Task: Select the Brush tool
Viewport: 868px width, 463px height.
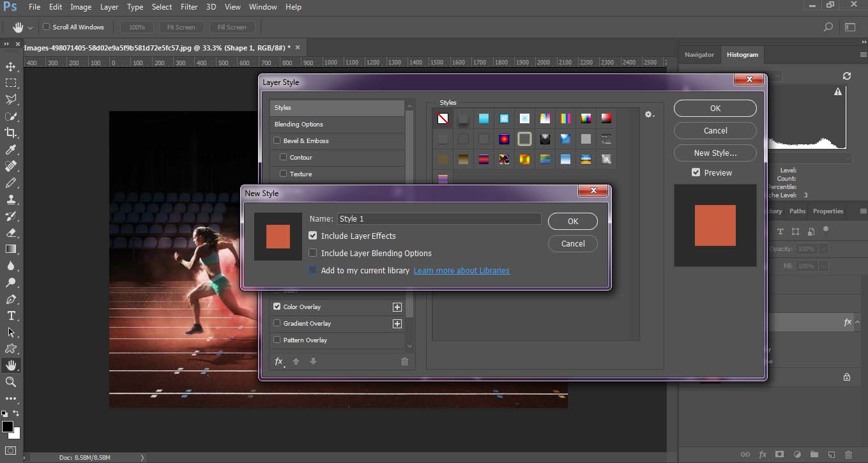Action: click(11, 183)
